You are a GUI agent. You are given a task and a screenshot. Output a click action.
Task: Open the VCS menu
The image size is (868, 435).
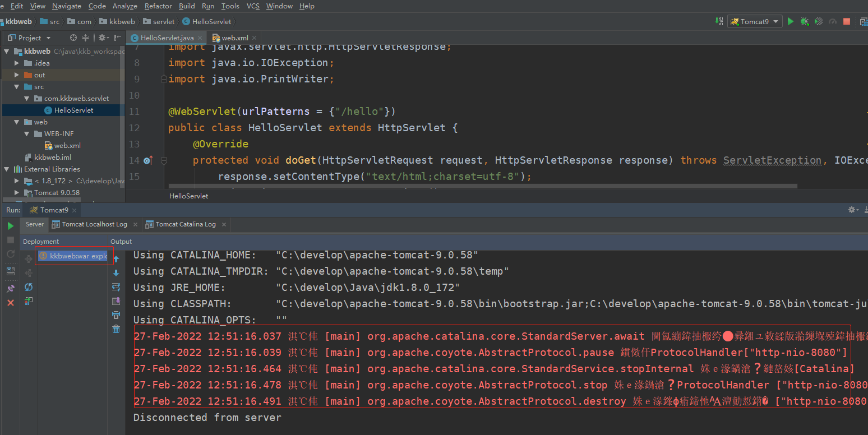253,6
